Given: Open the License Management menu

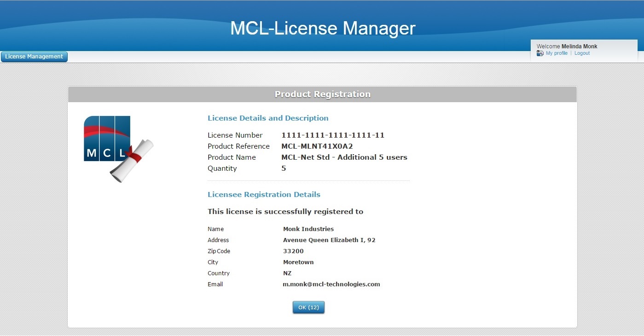Looking at the screenshot, I should (34, 57).
